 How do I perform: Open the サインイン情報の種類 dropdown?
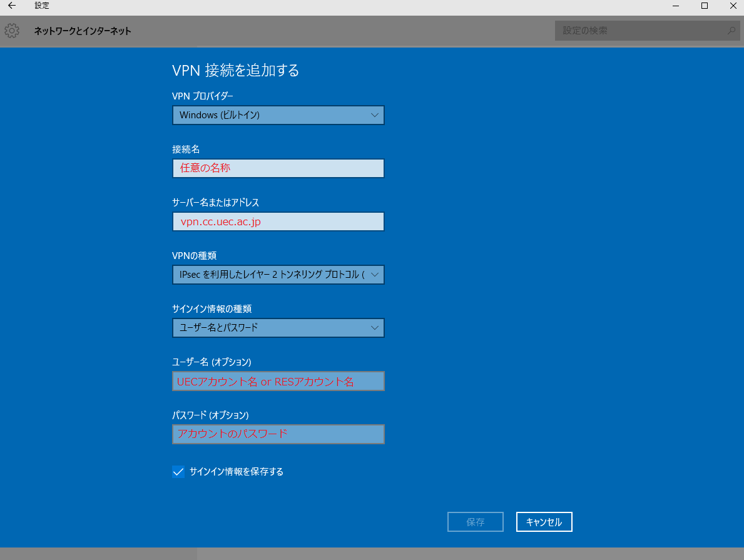pyautogui.click(x=278, y=328)
